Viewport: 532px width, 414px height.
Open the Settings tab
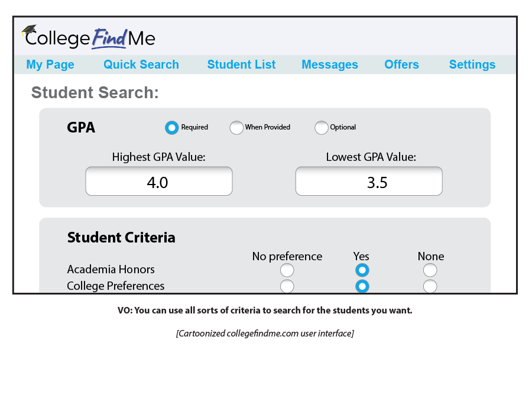(472, 64)
